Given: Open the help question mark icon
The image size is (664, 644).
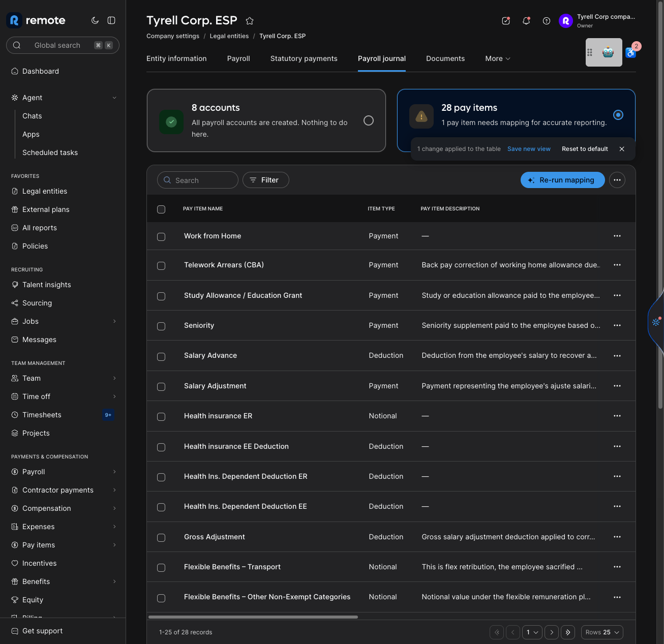Looking at the screenshot, I should pos(547,21).
